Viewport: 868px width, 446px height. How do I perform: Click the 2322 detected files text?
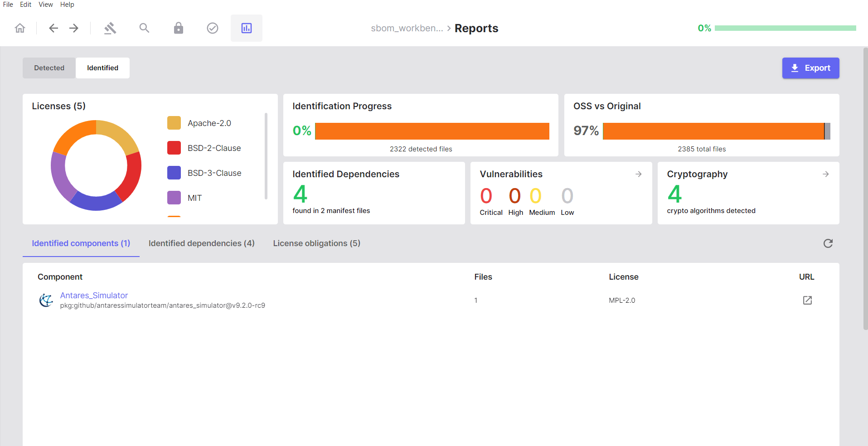point(421,149)
